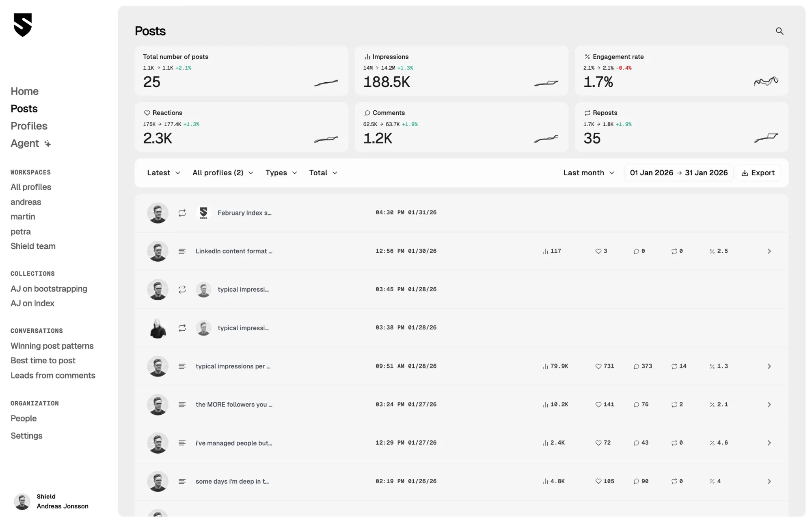
Task: Open the search icon in top right
Action: 780,31
